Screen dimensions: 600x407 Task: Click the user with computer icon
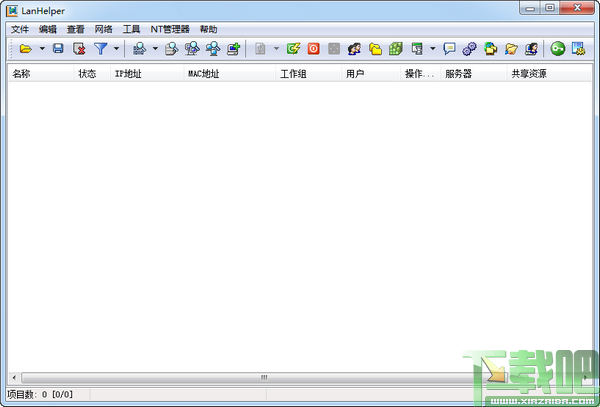click(x=531, y=49)
